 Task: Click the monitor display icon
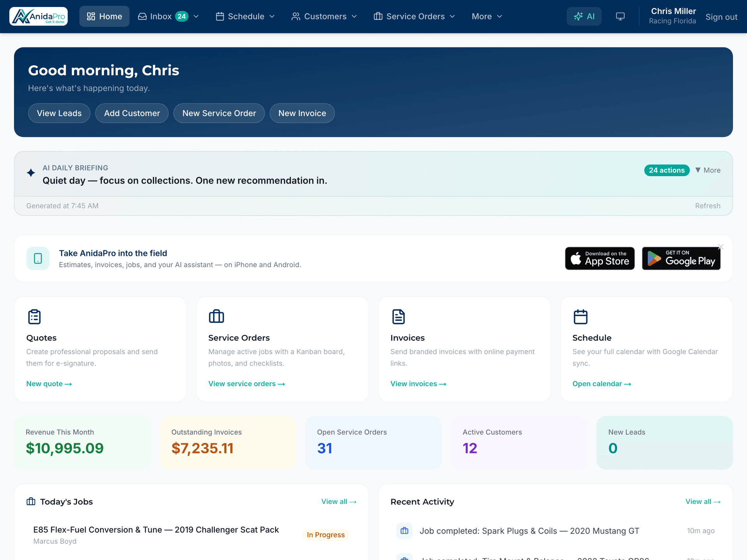[620, 16]
